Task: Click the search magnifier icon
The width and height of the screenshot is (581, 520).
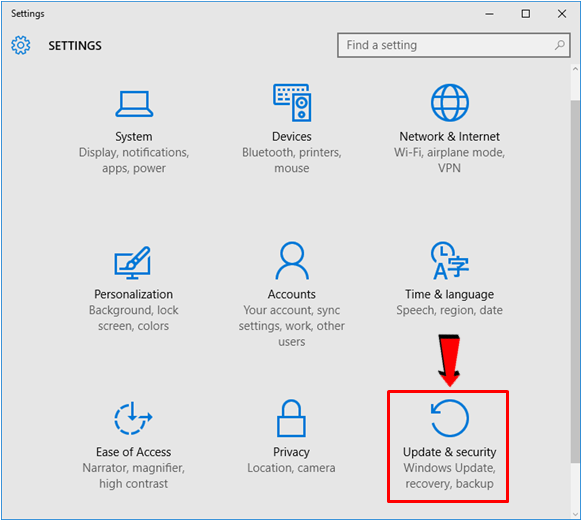Action: click(x=560, y=45)
